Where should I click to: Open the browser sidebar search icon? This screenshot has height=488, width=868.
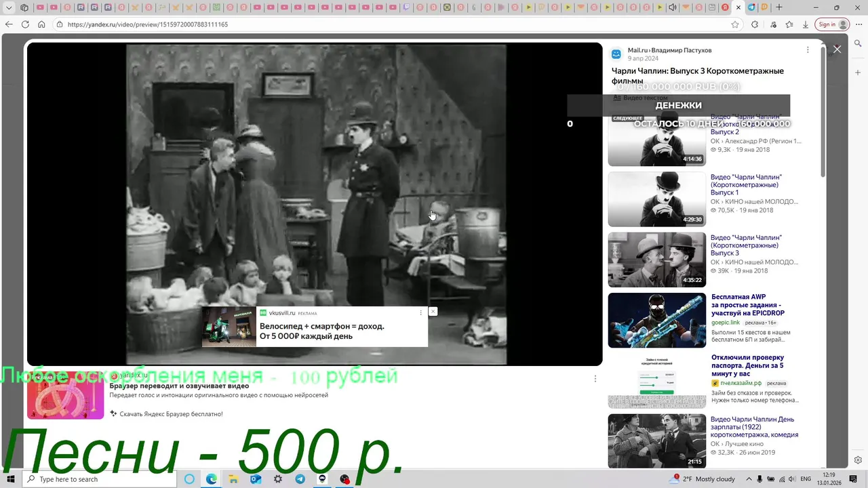(858, 43)
